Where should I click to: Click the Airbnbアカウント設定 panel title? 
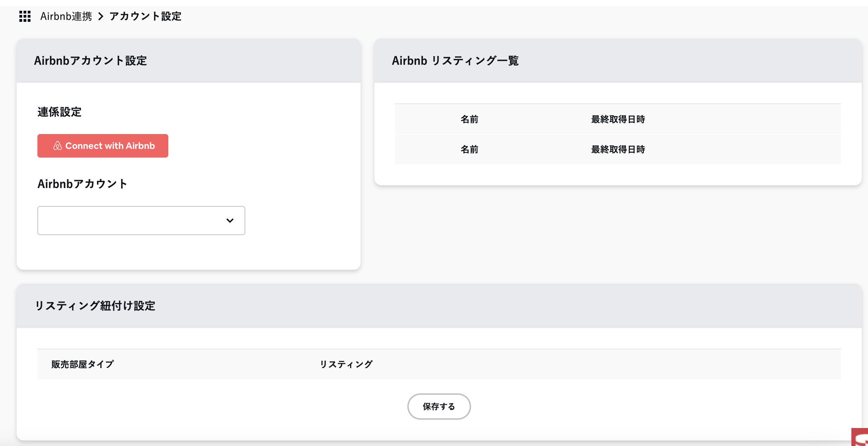[90, 61]
